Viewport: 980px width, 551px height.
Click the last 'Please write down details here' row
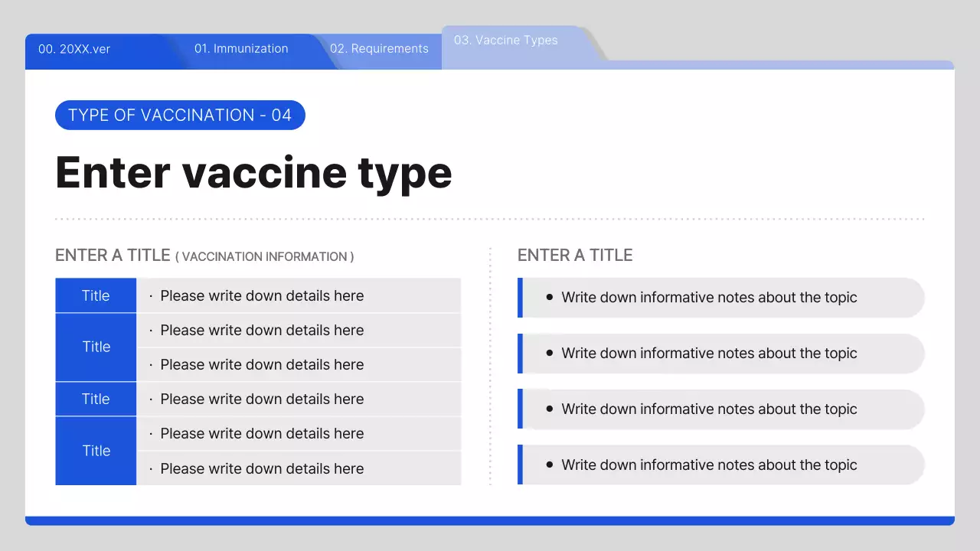[x=299, y=468]
